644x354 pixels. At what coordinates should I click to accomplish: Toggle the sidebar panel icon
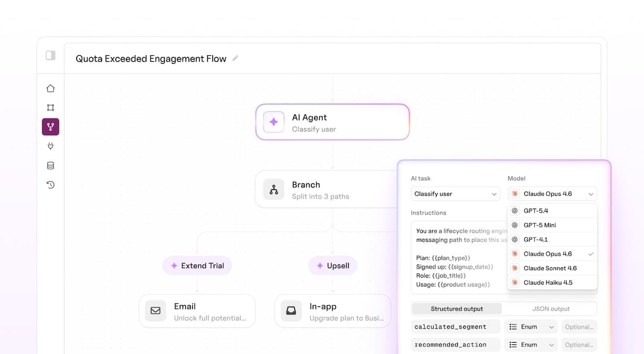[50, 55]
